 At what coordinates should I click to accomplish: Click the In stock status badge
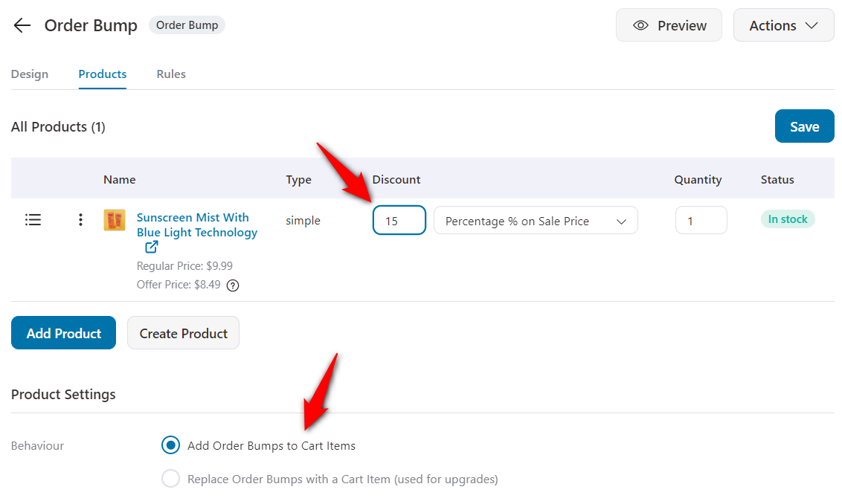coord(788,219)
